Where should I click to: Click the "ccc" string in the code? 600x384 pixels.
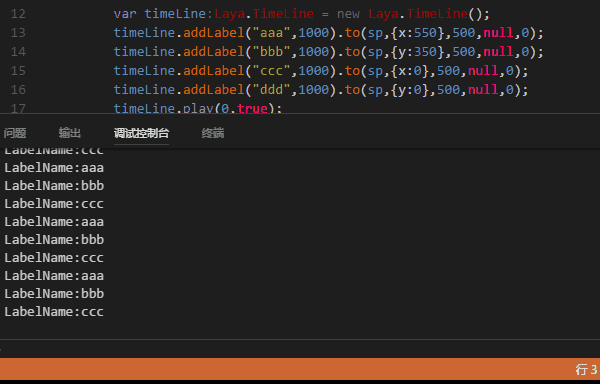pyautogui.click(x=271, y=71)
